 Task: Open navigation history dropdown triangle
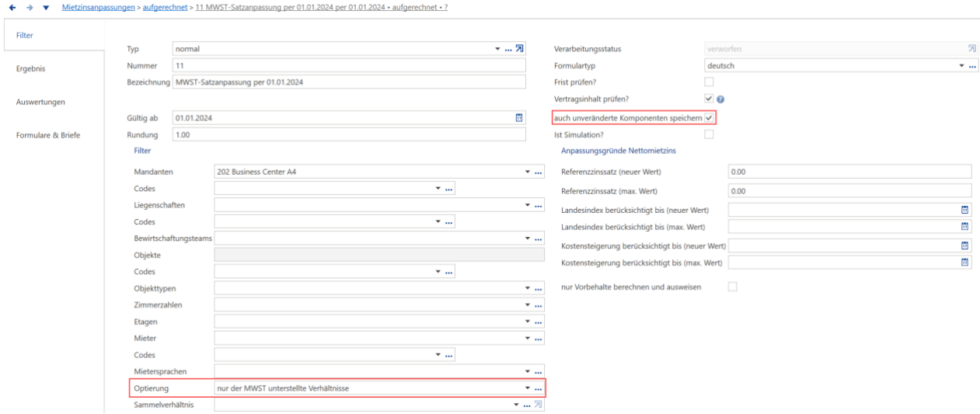[45, 7]
